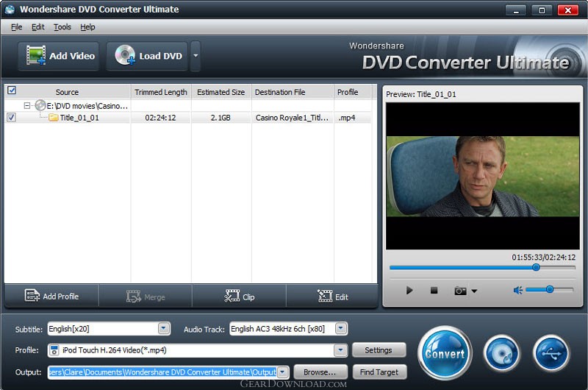The width and height of the screenshot is (588, 390).
Task: Click the Clip button
Action: click(x=240, y=297)
